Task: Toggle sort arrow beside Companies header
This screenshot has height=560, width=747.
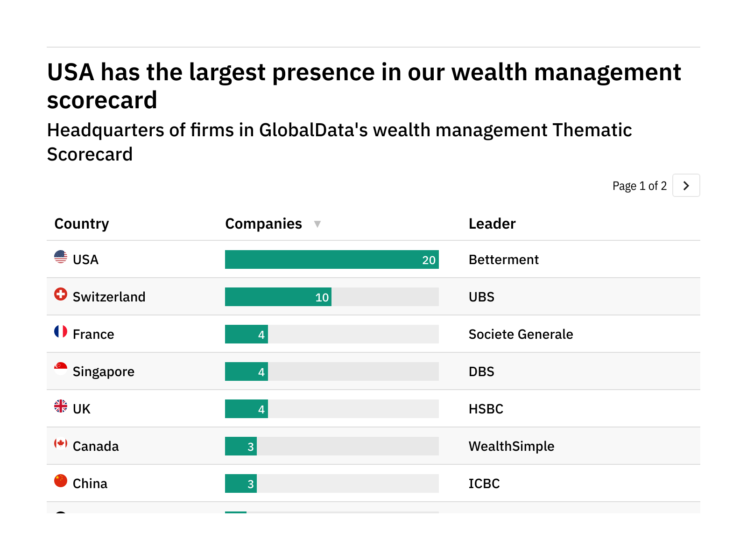Action: tap(317, 224)
